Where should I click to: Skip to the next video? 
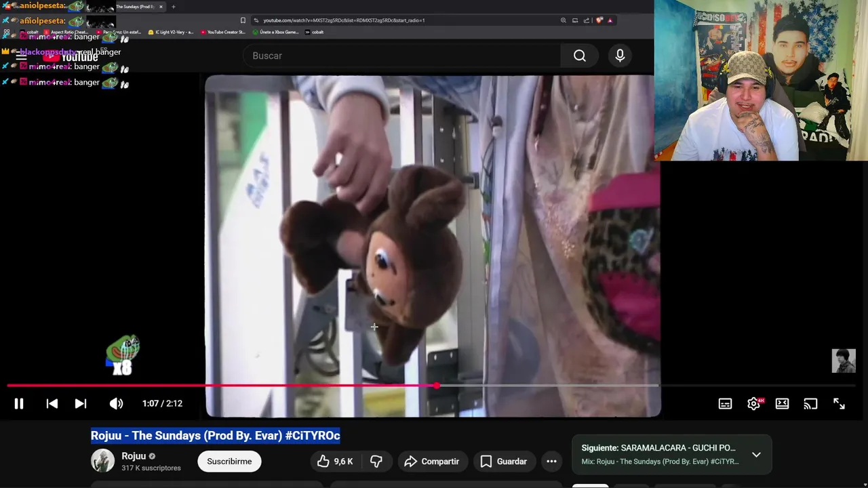[x=80, y=403]
